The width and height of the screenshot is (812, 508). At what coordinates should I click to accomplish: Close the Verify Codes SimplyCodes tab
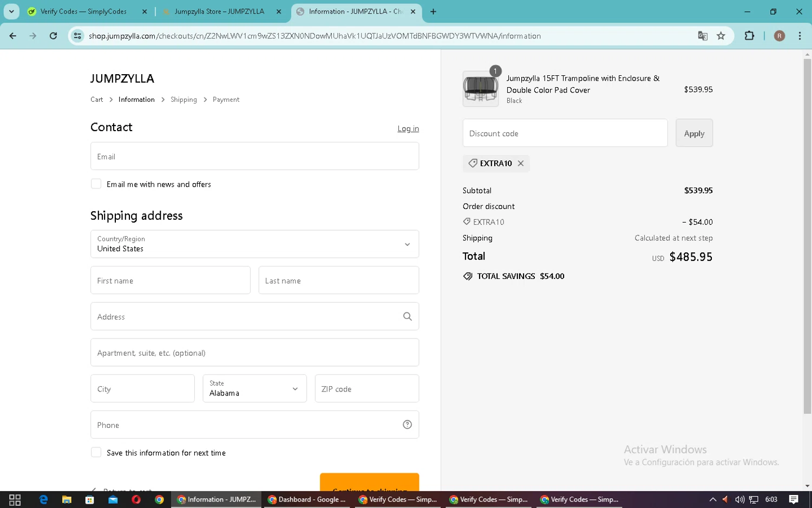(x=145, y=11)
